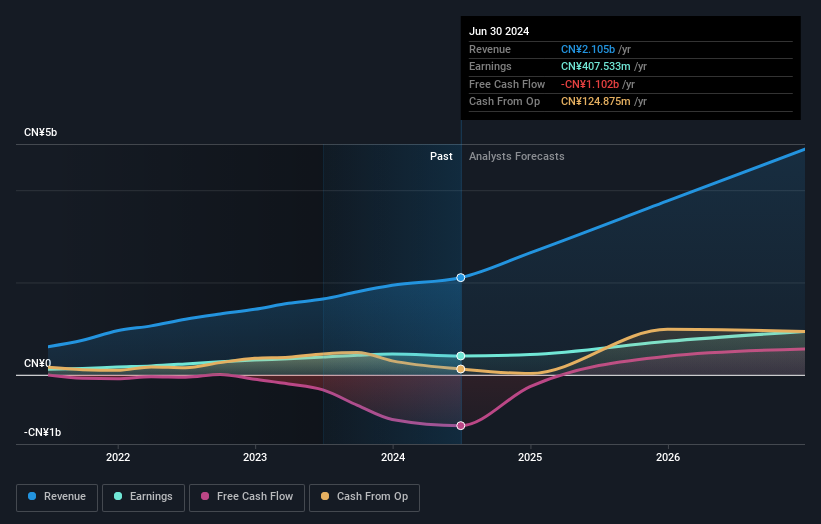Click the CN¥407.533m earnings value
The image size is (821, 524).
point(596,66)
